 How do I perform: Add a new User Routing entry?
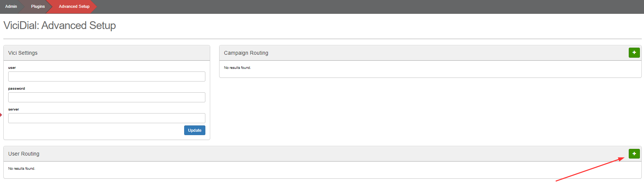[x=634, y=154]
